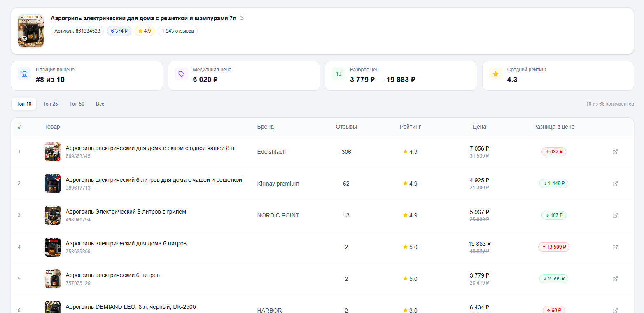
Task: Switch to the Топ 50 tab
Action: (77, 104)
